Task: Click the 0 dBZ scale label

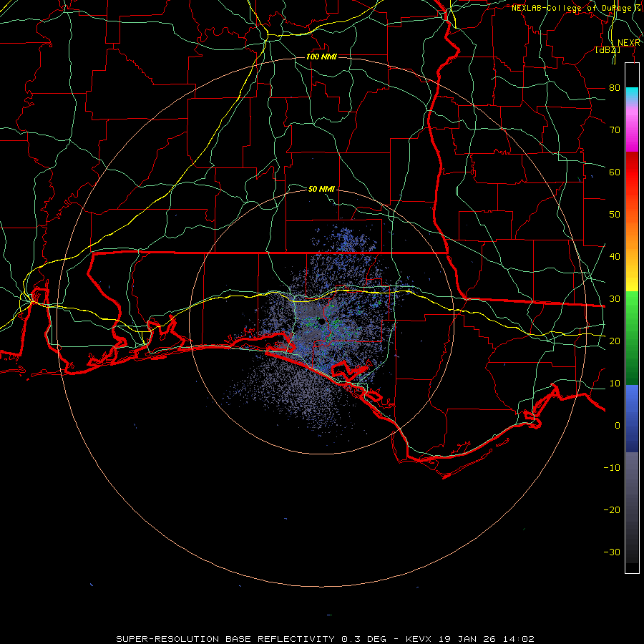Action: tap(618, 426)
